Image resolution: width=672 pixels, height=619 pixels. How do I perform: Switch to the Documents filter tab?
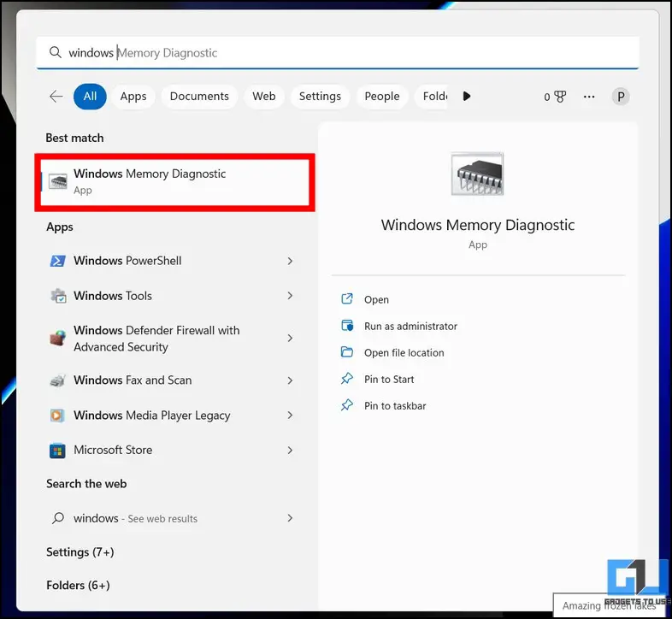pyautogui.click(x=199, y=97)
